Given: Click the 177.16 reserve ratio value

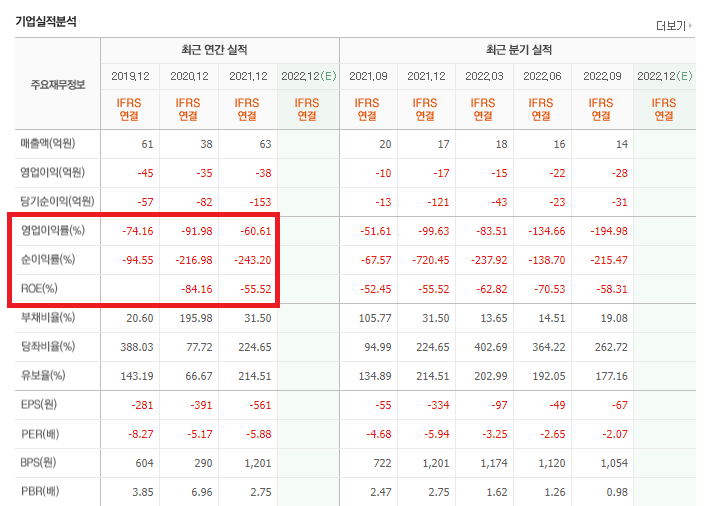Looking at the screenshot, I should [x=611, y=376].
